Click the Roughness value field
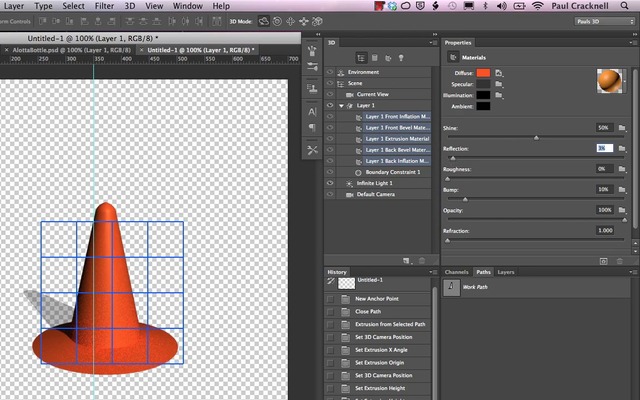This screenshot has height=400, width=640. [604, 169]
